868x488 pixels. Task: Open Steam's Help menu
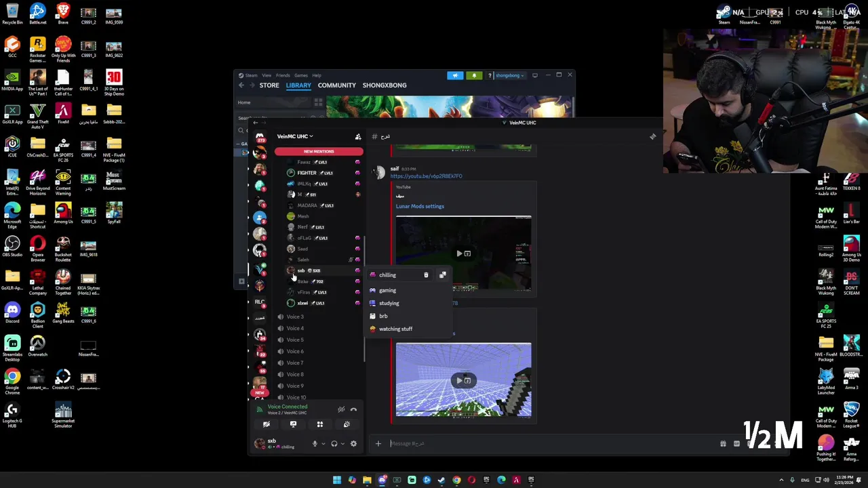[x=317, y=75]
